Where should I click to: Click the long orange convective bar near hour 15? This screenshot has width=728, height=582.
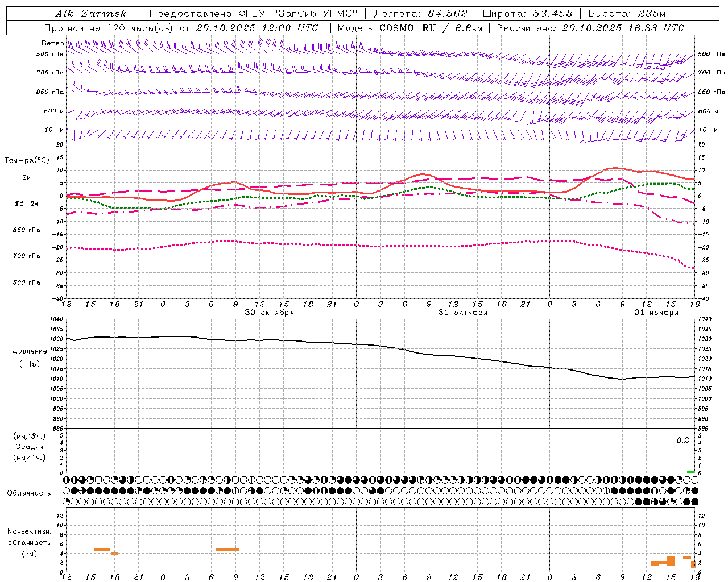pyautogui.click(x=662, y=563)
